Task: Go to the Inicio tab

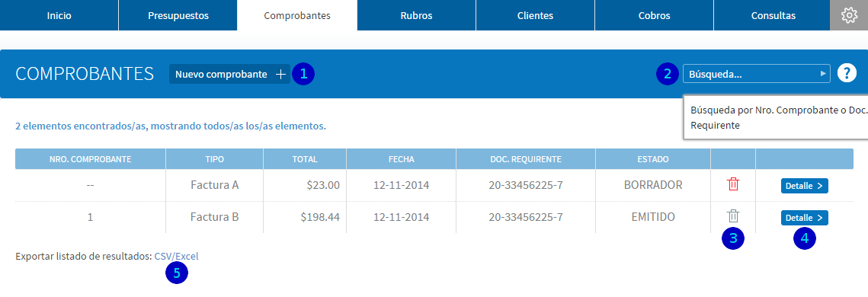Action: pyautogui.click(x=59, y=15)
